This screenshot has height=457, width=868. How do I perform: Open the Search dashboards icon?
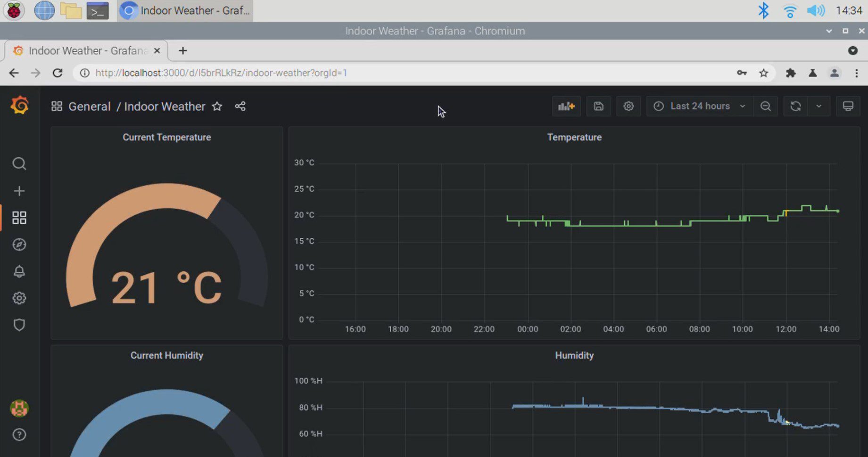click(19, 164)
